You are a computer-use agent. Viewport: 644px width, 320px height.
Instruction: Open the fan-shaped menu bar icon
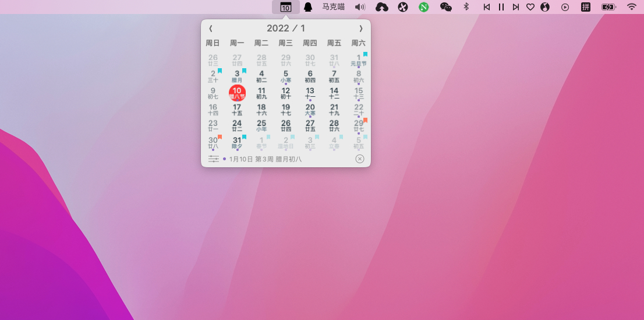[403, 7]
